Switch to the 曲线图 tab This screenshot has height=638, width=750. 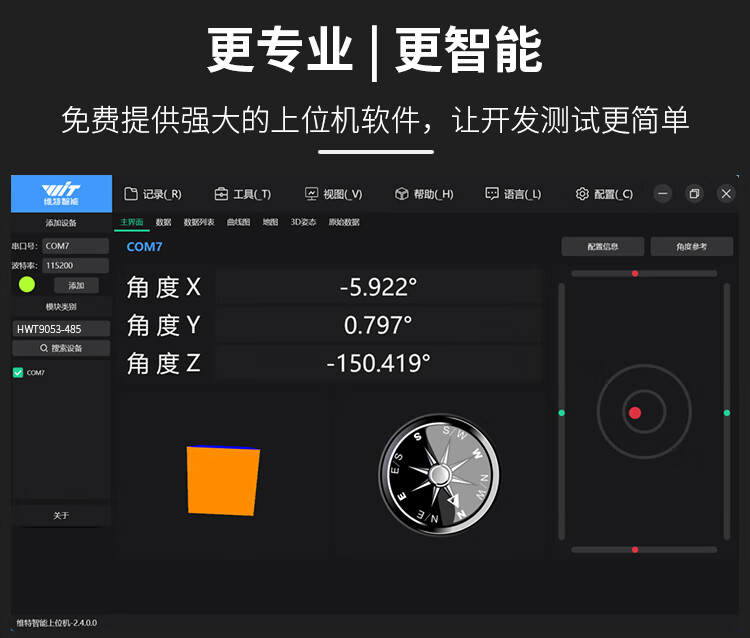pos(238,222)
